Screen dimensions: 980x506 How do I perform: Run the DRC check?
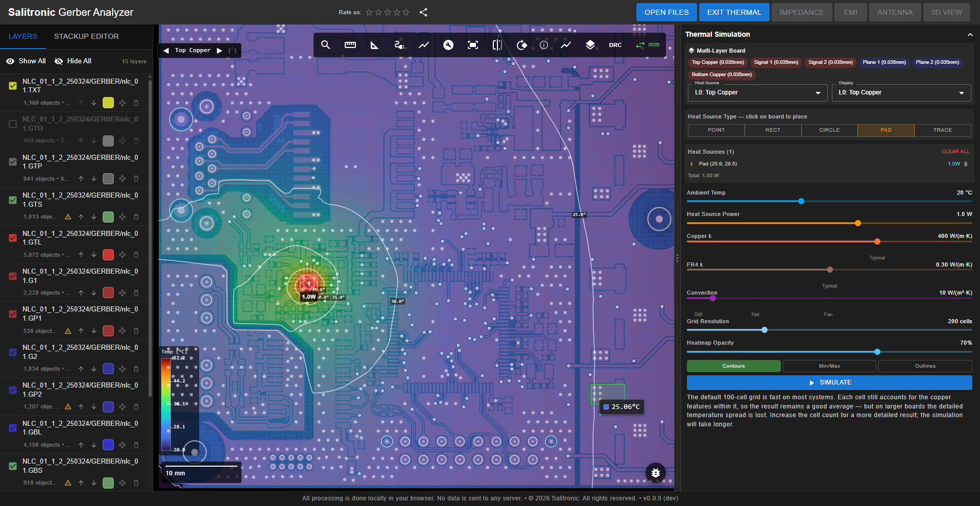615,45
